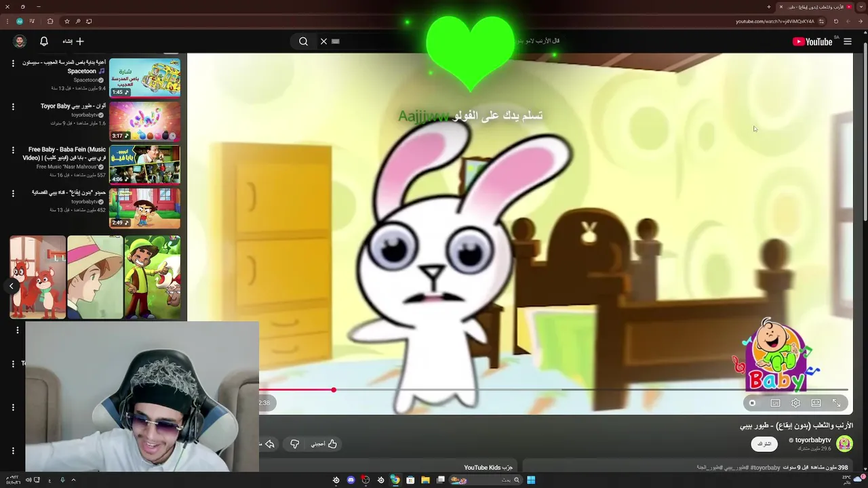Open Discord from the taskbar
Viewport: 868px width, 488px height.
click(351, 480)
